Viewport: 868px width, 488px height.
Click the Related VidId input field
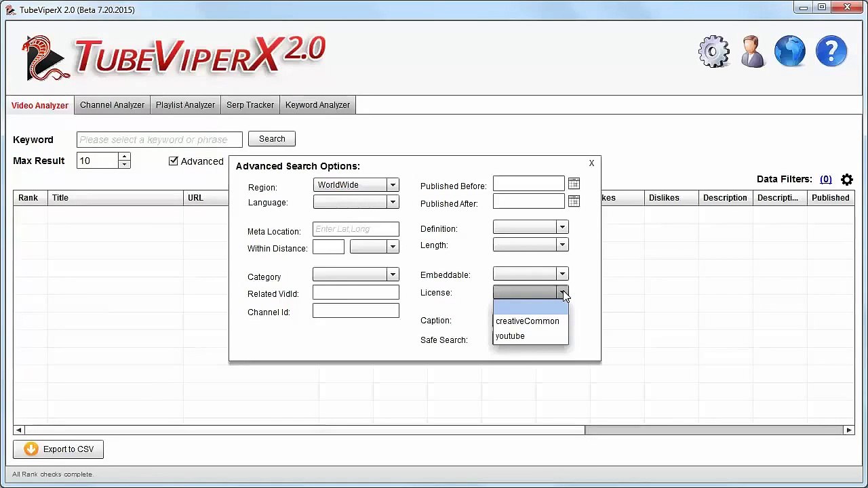click(356, 293)
